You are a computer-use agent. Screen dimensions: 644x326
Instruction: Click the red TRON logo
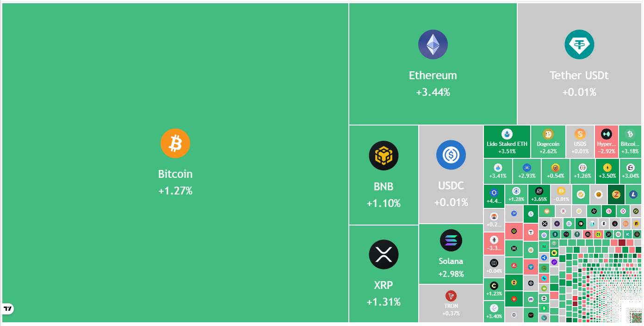(451, 295)
